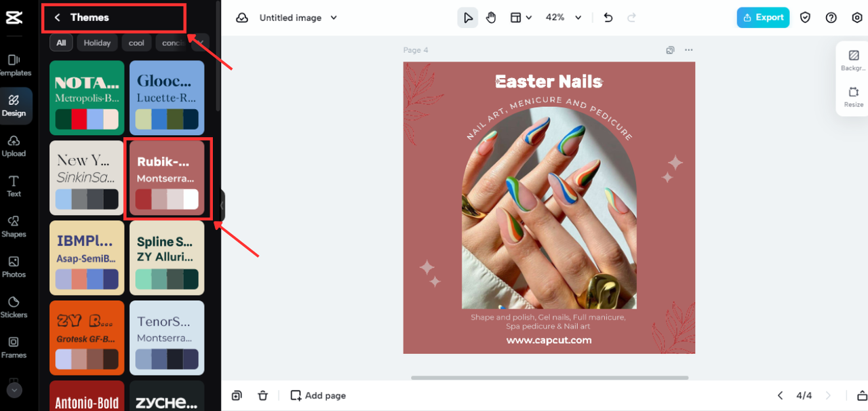Open settings gear in the top bar
Viewport: 868px width, 411px height.
[x=856, y=18]
